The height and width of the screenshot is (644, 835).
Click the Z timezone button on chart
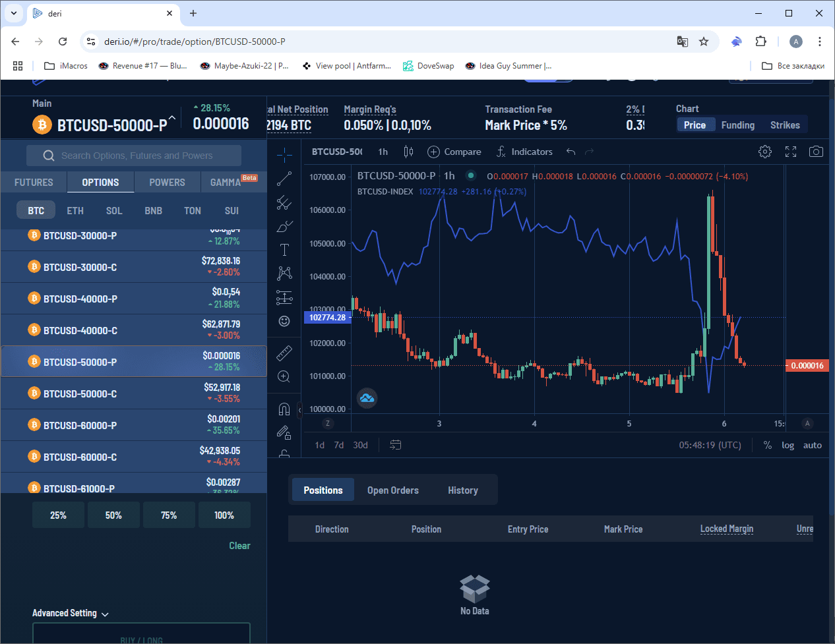click(328, 423)
